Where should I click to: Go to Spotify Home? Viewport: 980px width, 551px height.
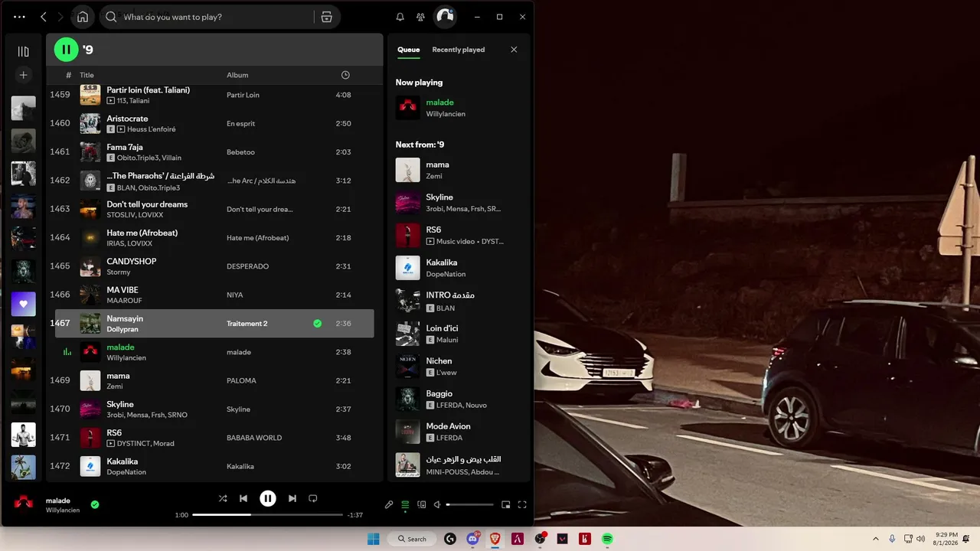pyautogui.click(x=83, y=17)
